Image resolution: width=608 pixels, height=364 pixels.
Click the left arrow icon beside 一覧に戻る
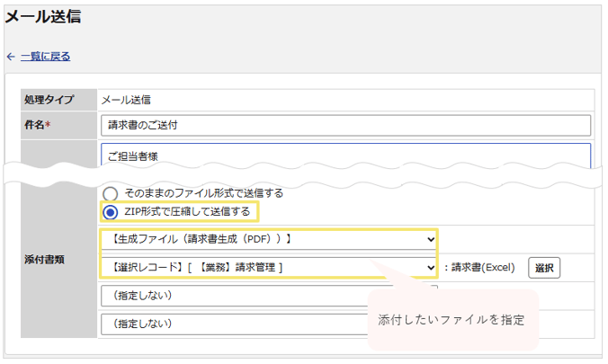click(x=11, y=57)
